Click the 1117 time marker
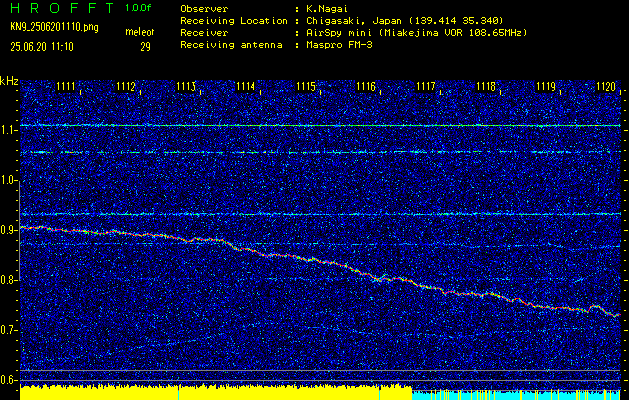The width and height of the screenshot is (629, 400). (426, 86)
